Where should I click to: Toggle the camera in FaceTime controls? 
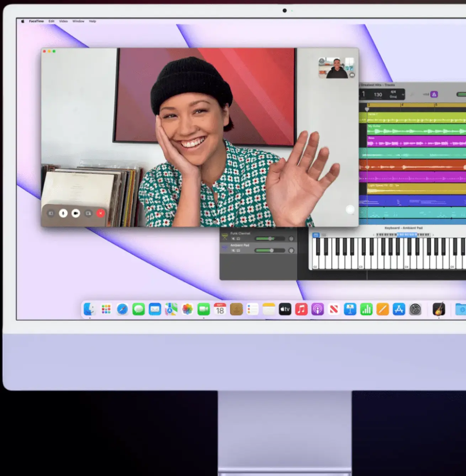point(76,213)
